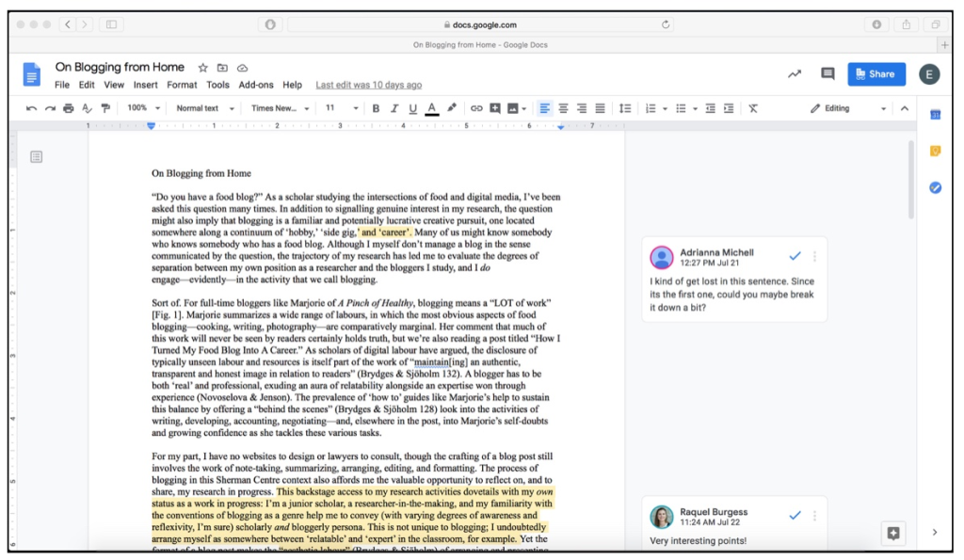Clear formatting with toolbar icon
964x560 pixels.
point(753,108)
